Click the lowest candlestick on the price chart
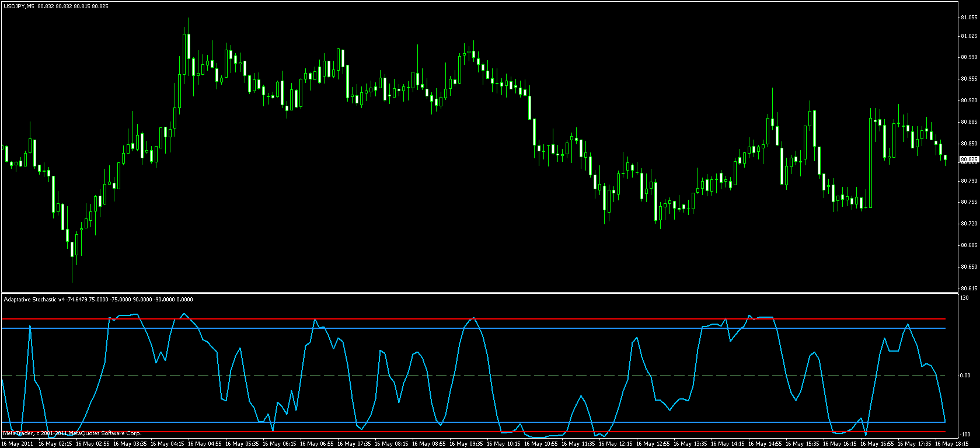The width and height of the screenshot is (980, 448). pyautogui.click(x=72, y=250)
